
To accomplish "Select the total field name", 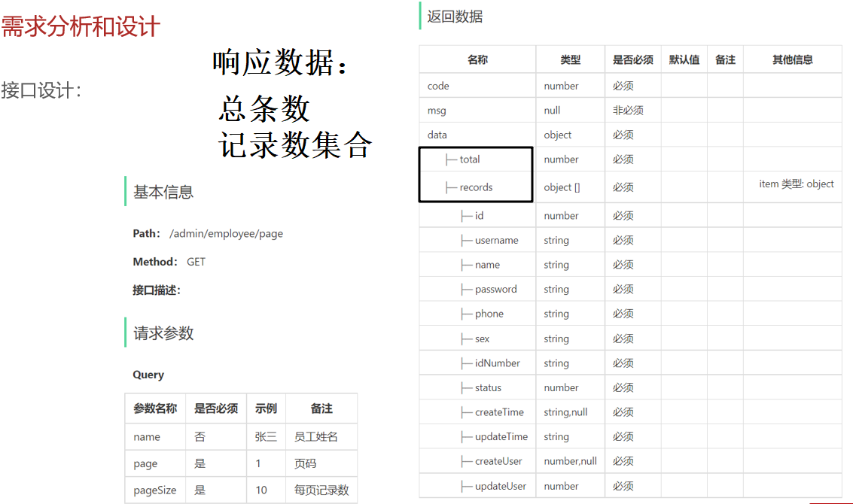I will [x=470, y=159].
